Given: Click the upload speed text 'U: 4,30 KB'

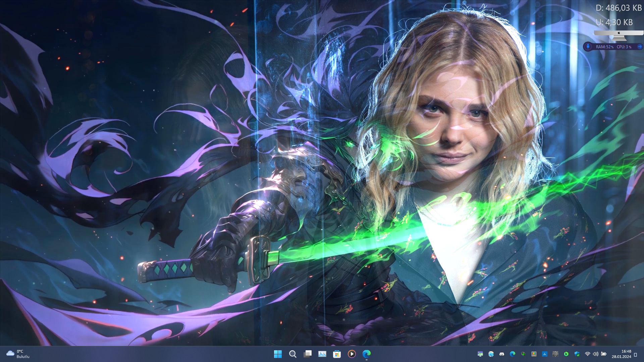Looking at the screenshot, I should pos(614,22).
